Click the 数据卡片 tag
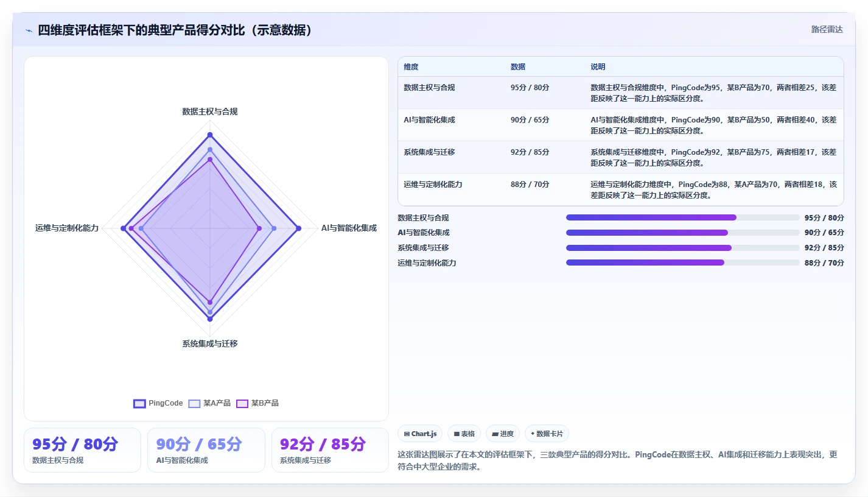This screenshot has width=868, height=497. point(547,434)
